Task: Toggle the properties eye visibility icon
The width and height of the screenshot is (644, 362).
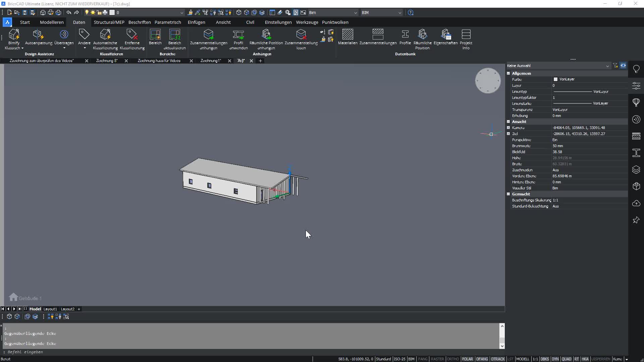Action: (x=623, y=66)
